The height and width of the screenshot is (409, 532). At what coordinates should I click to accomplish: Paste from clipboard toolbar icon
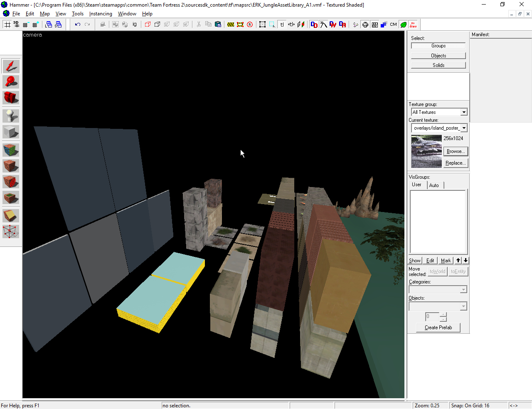[x=218, y=25]
